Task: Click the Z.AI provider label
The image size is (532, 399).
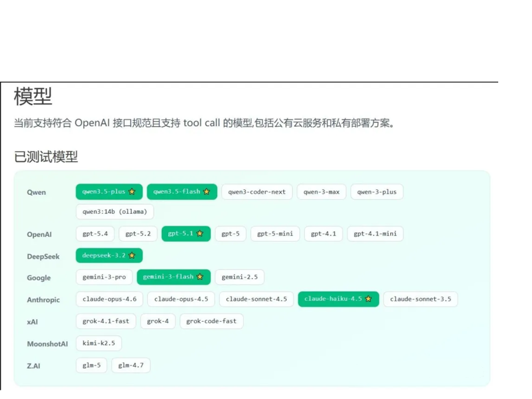Action: click(x=34, y=366)
